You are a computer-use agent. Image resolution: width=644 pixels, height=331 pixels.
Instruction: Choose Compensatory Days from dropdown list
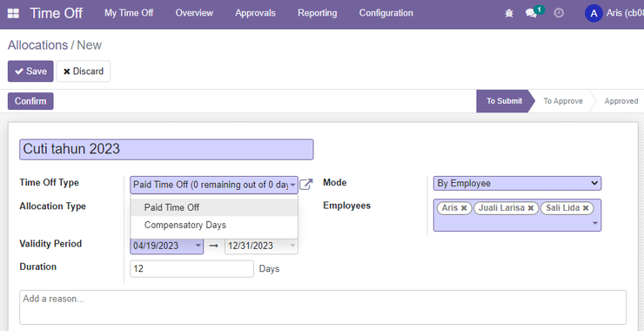pos(214,226)
